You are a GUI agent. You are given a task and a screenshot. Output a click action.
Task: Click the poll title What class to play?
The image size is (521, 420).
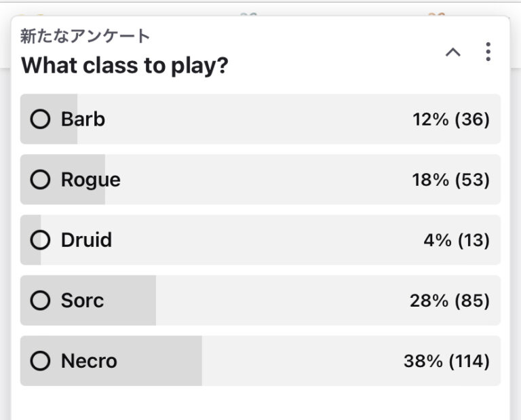point(125,65)
